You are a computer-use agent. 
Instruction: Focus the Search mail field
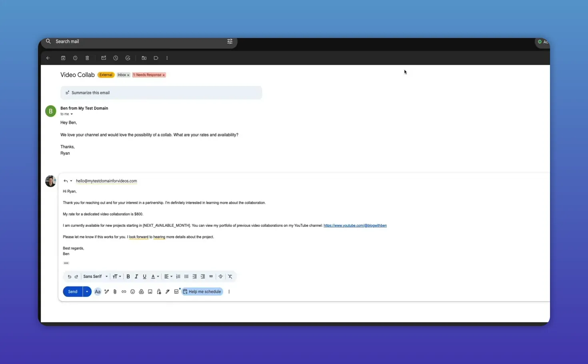pos(139,42)
